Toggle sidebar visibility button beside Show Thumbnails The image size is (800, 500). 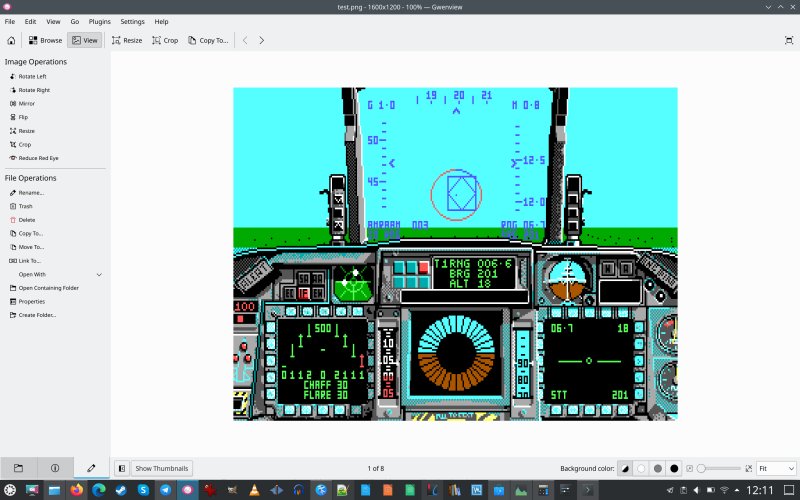[121, 468]
